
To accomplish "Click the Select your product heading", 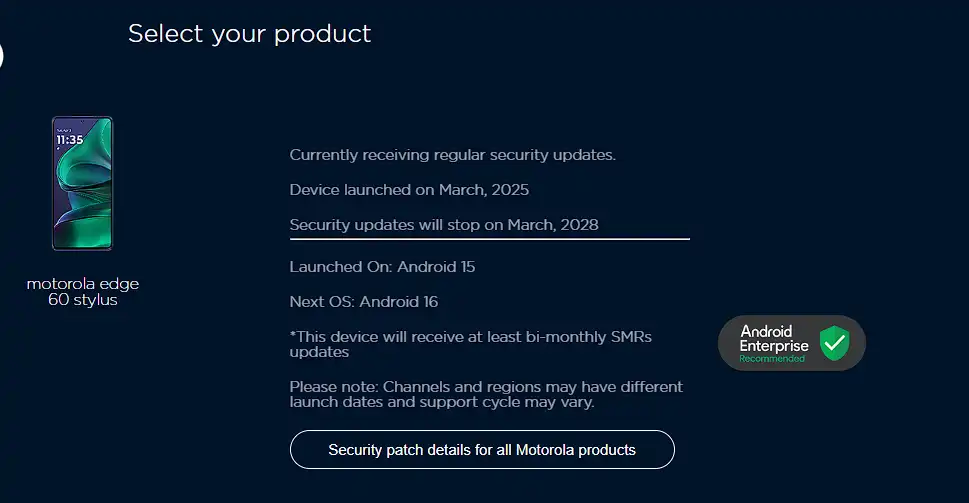I will [x=249, y=33].
